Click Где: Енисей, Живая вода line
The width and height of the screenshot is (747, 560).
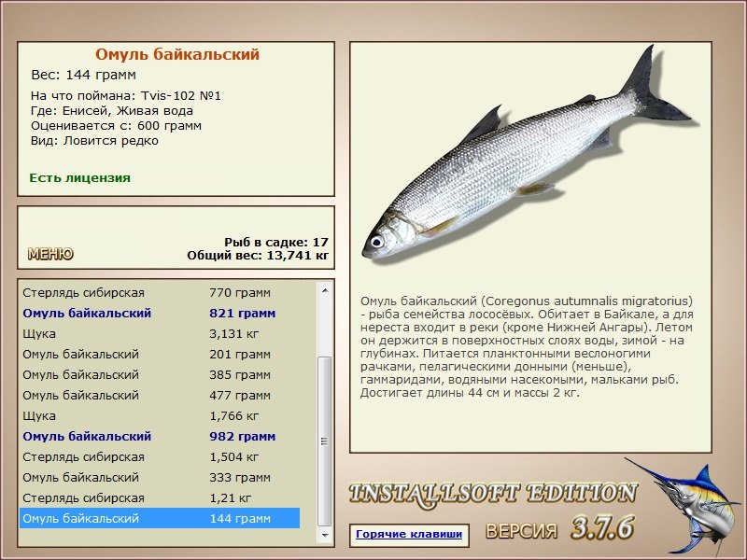pyautogui.click(x=112, y=111)
